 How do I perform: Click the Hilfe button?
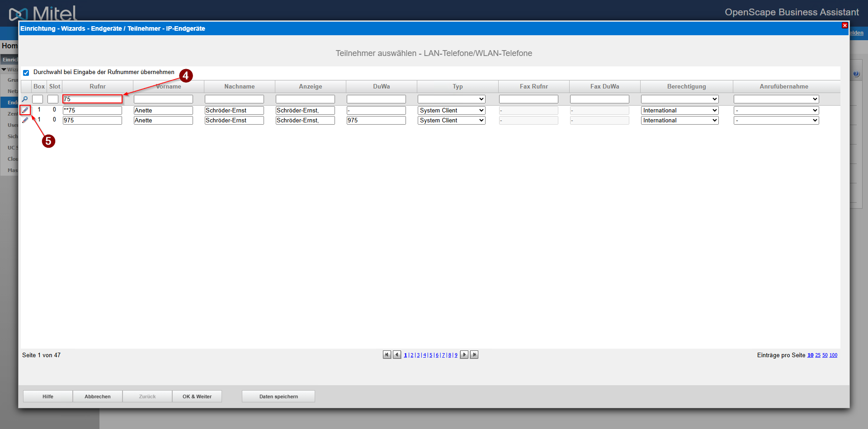[x=48, y=396]
